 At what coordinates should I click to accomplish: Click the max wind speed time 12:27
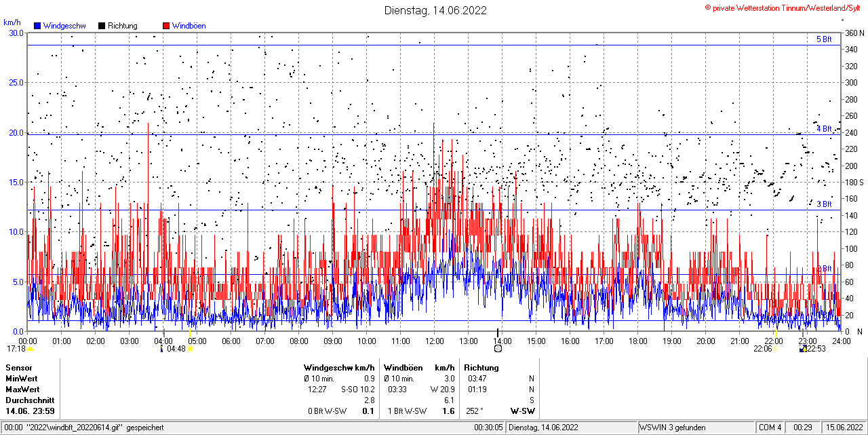coord(317,390)
